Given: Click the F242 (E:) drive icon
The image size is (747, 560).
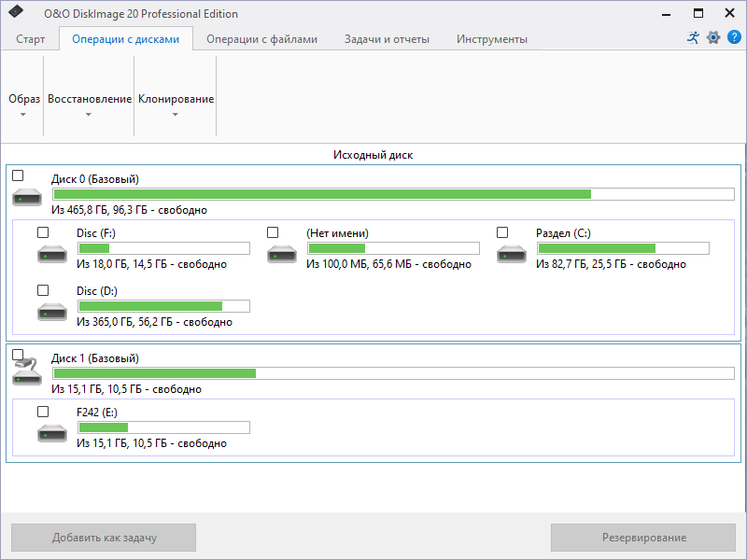Looking at the screenshot, I should coord(52,433).
